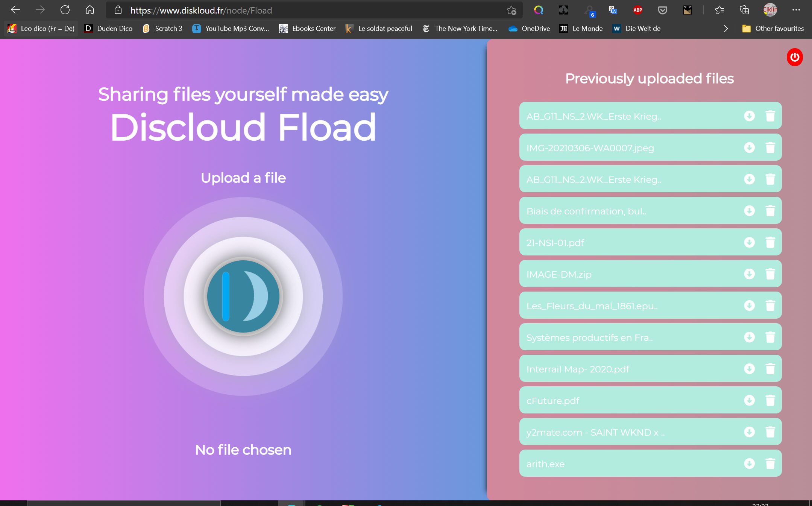Delete the Biais de confirmation file
Image resolution: width=812 pixels, height=506 pixels.
770,211
